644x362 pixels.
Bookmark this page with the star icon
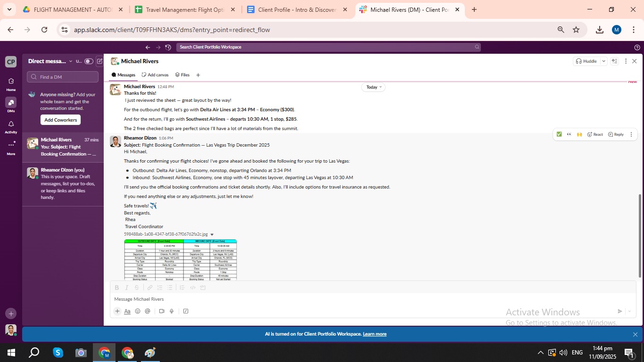(x=576, y=30)
